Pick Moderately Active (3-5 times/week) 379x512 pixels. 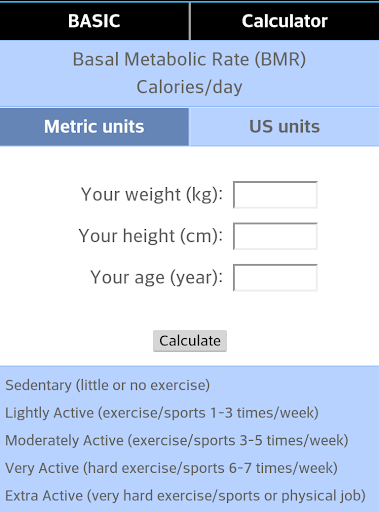(x=177, y=440)
